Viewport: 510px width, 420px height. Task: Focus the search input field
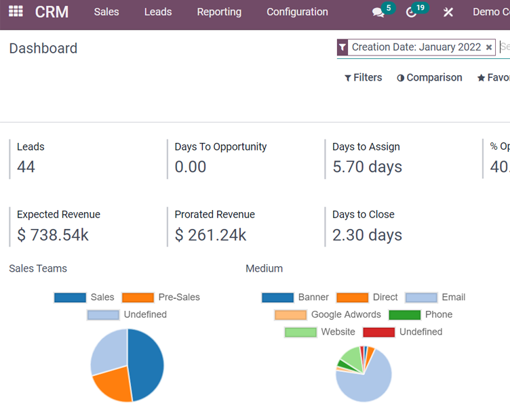tap(505, 47)
